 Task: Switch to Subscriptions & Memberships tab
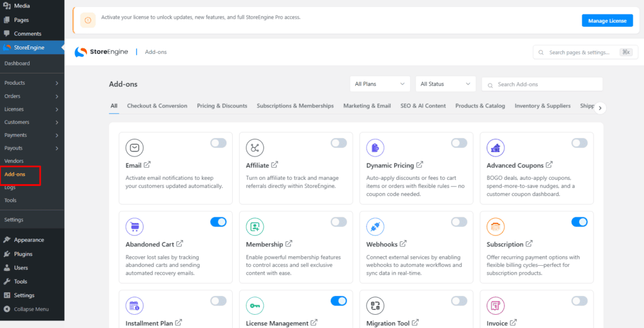coord(296,106)
